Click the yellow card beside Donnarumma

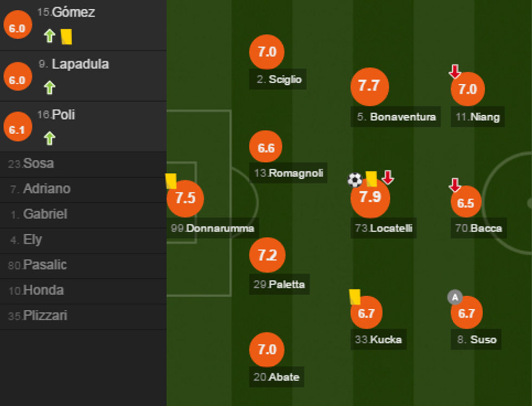(171, 180)
